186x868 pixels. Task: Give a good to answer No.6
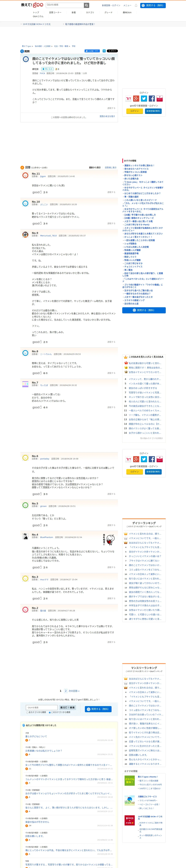point(37,494)
